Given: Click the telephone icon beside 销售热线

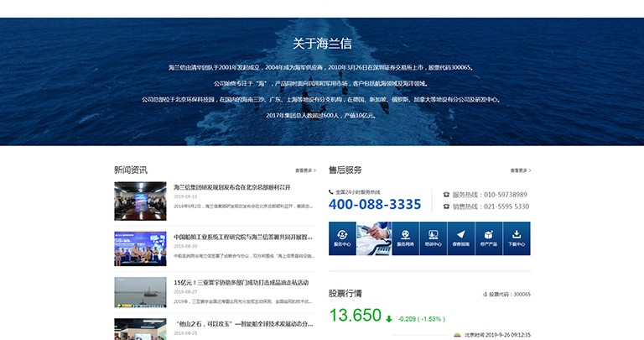Looking at the screenshot, I should coord(446,206).
